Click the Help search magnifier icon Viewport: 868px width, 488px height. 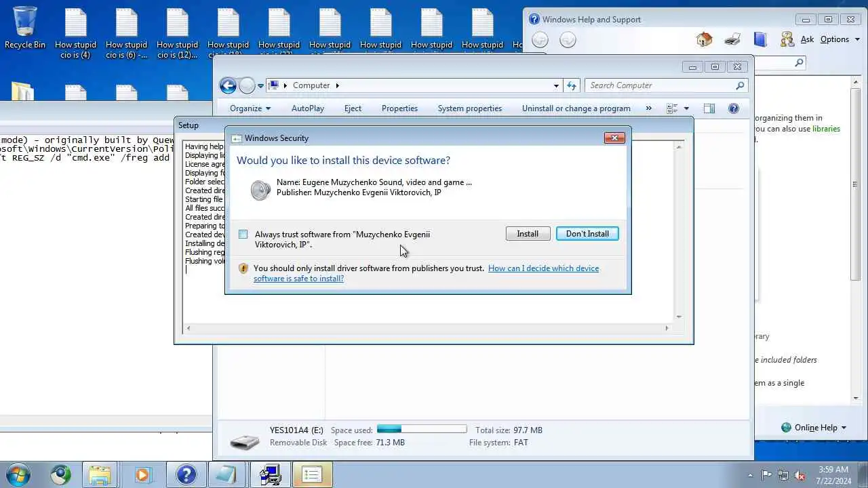[799, 63]
